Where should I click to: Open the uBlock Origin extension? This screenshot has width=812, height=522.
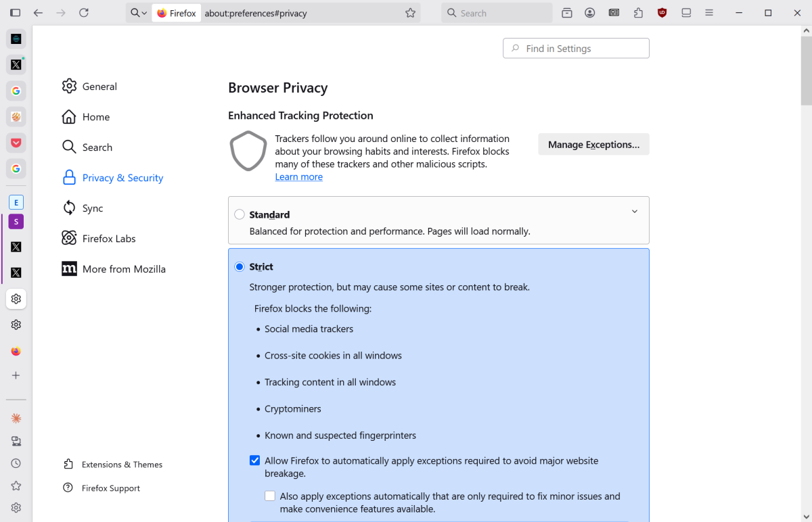[x=662, y=12]
